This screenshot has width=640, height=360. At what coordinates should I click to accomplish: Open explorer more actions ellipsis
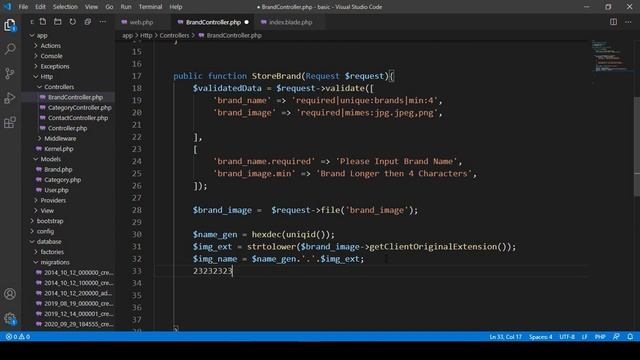102,22
